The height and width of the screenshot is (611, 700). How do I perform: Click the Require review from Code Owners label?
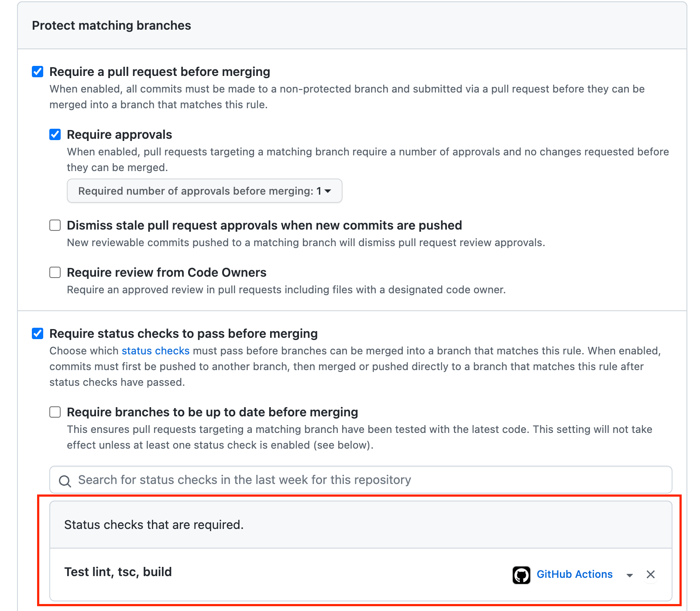[x=166, y=272]
